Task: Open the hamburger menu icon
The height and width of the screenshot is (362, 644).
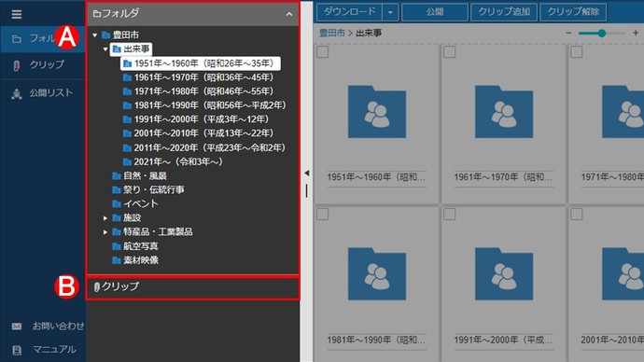Action: [x=17, y=14]
